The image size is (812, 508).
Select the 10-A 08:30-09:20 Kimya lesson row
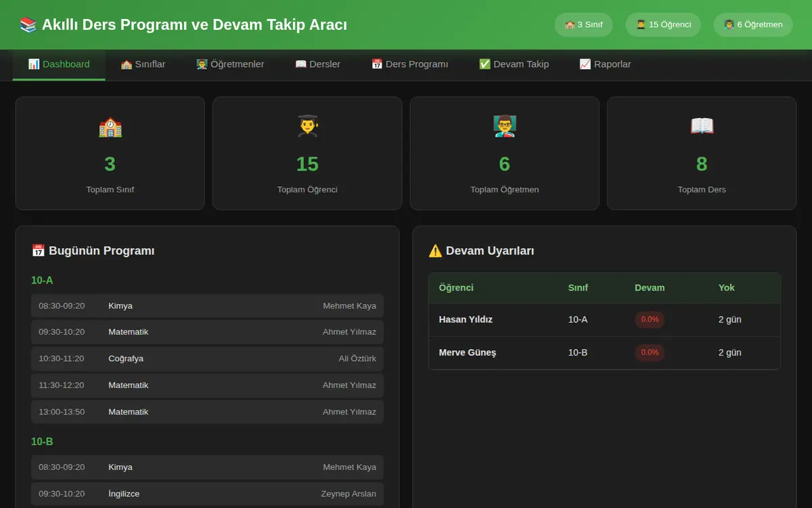[207, 306]
